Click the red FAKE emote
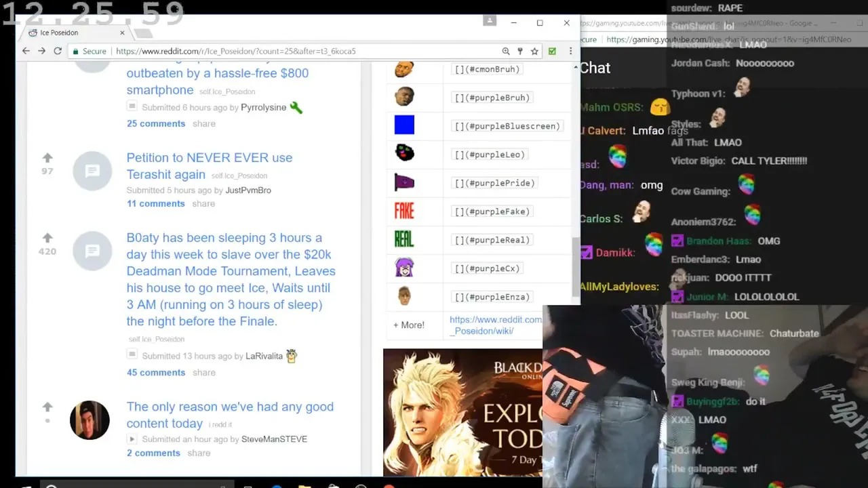 coord(404,211)
